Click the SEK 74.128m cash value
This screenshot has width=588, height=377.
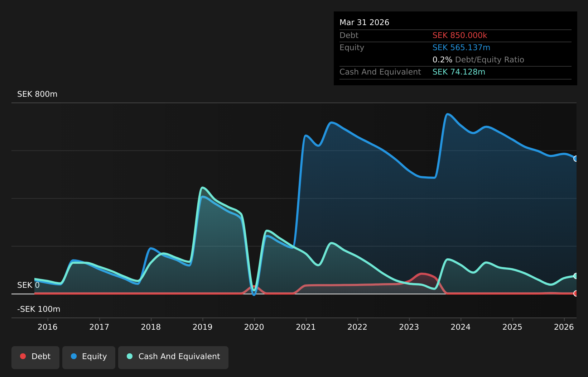point(459,72)
